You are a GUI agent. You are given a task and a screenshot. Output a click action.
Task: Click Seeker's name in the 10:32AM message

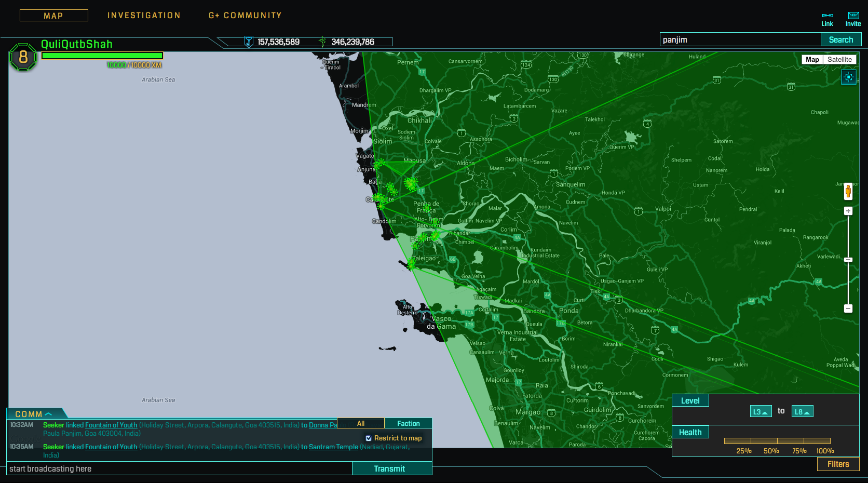click(53, 425)
